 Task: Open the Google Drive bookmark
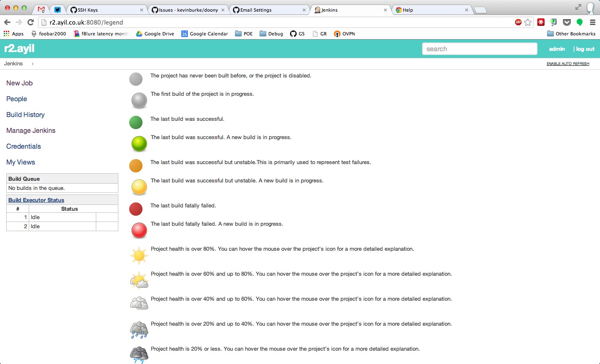[x=155, y=34]
